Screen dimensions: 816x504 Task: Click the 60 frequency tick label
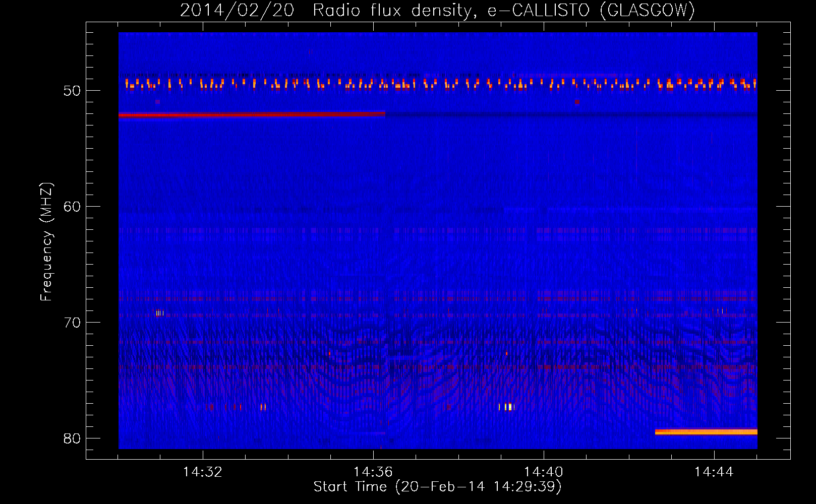72,207
